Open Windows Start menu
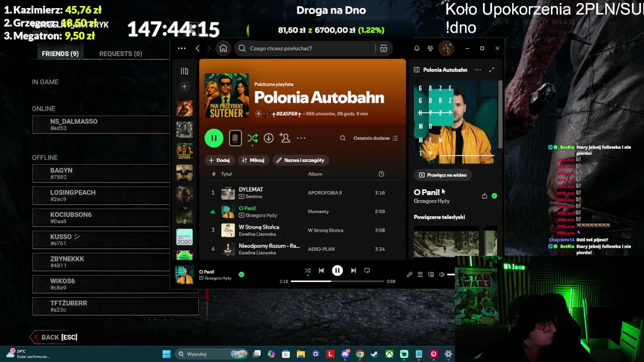Image resolution: width=644 pixels, height=362 pixels. point(167,354)
